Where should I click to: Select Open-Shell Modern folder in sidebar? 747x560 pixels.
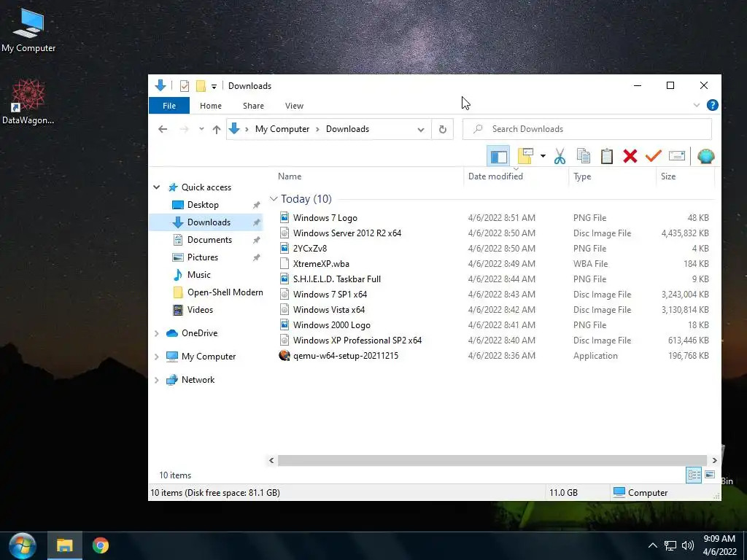[x=225, y=292]
